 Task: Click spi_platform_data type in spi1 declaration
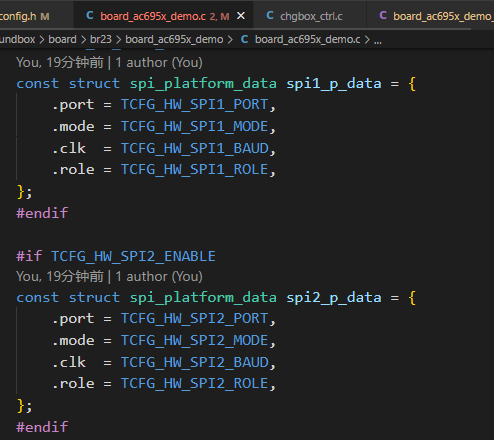point(203,84)
